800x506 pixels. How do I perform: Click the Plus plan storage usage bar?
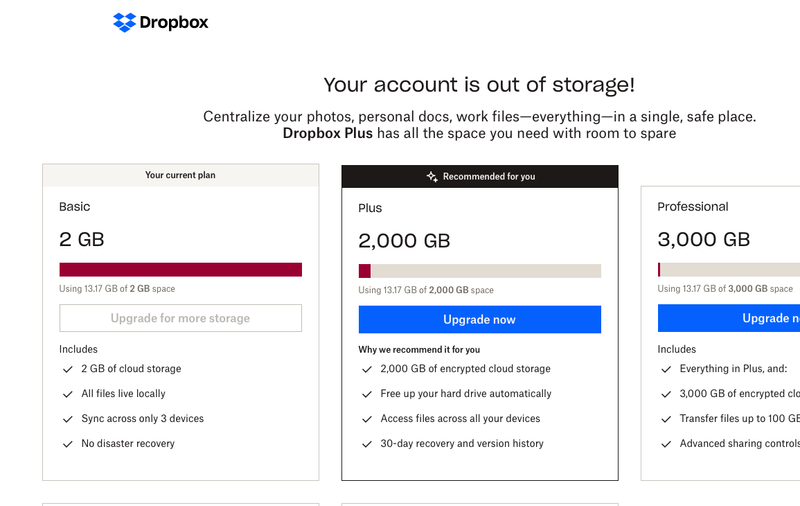pyautogui.click(x=479, y=271)
